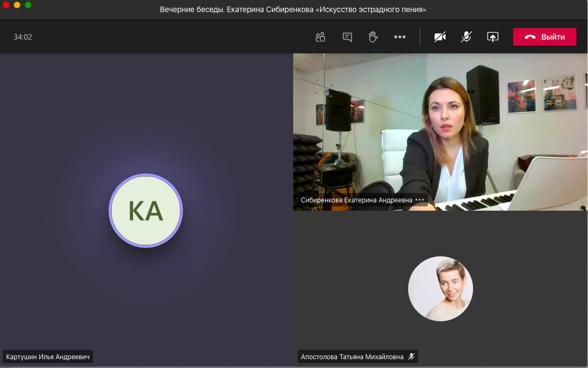This screenshot has width=588, height=368.
Task: Turn on the camera
Action: (x=439, y=37)
